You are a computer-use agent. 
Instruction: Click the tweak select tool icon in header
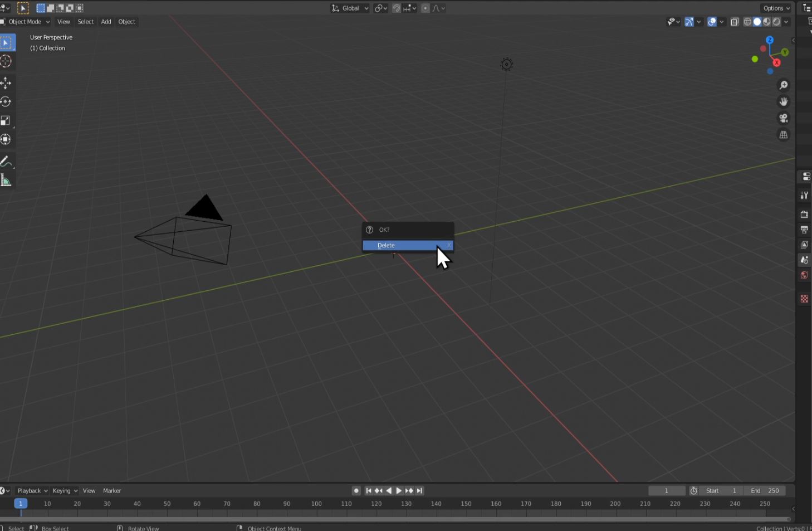coord(23,8)
